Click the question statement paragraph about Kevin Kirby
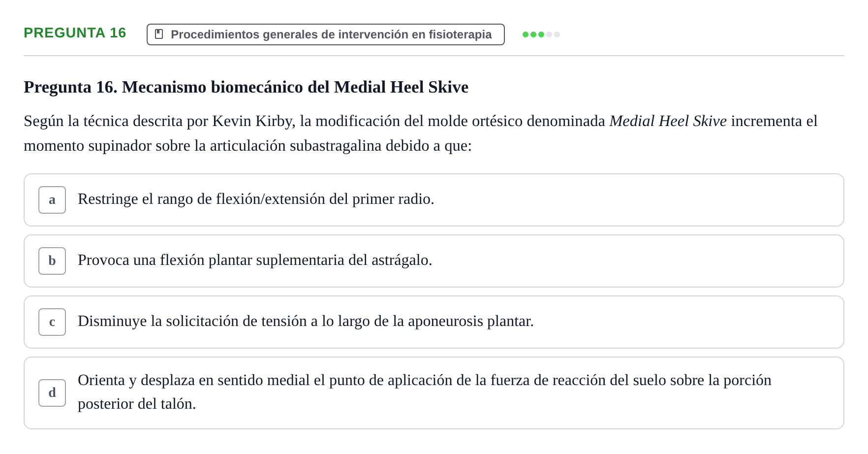Viewport: 868px width, 454px height. click(421, 133)
